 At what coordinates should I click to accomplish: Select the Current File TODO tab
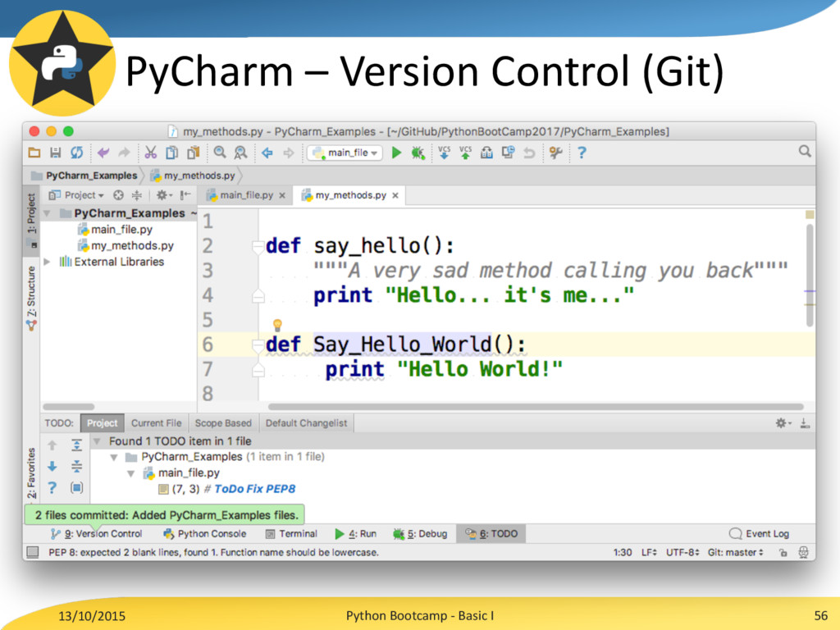click(x=157, y=423)
